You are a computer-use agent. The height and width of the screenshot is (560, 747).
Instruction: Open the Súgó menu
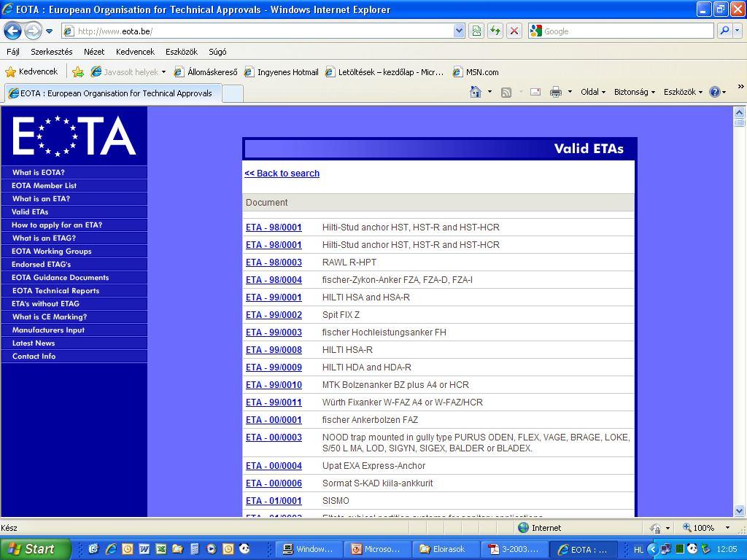click(x=217, y=52)
